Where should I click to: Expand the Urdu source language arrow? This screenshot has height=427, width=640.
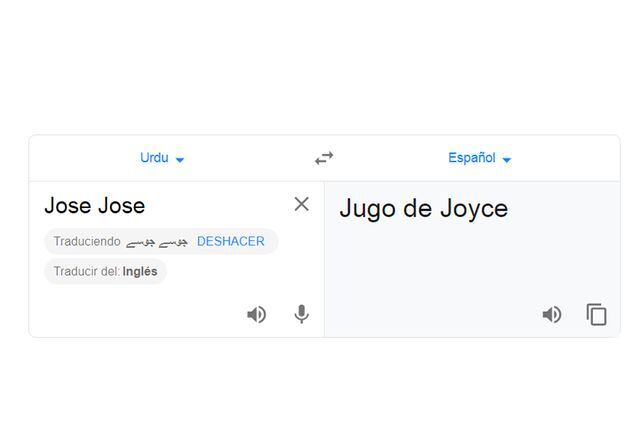pos(180,159)
